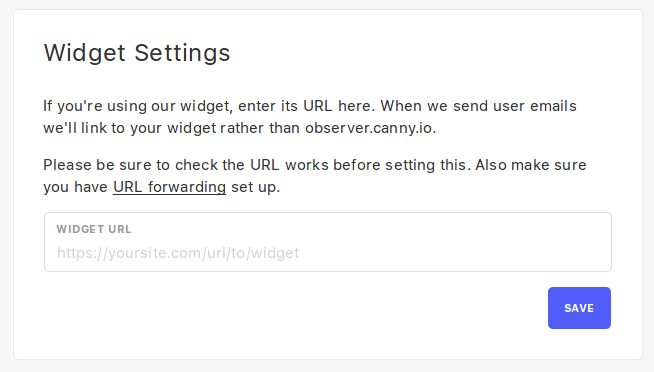Save the widget settings
Image resolution: width=654 pixels, height=372 pixels.
click(x=579, y=308)
